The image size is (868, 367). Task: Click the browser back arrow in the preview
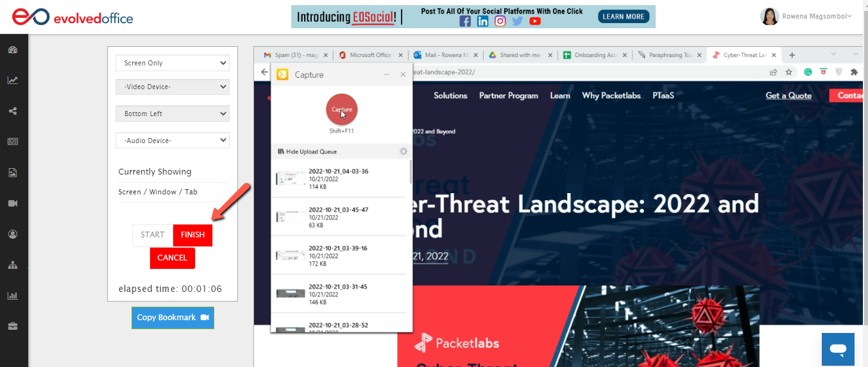click(x=264, y=73)
